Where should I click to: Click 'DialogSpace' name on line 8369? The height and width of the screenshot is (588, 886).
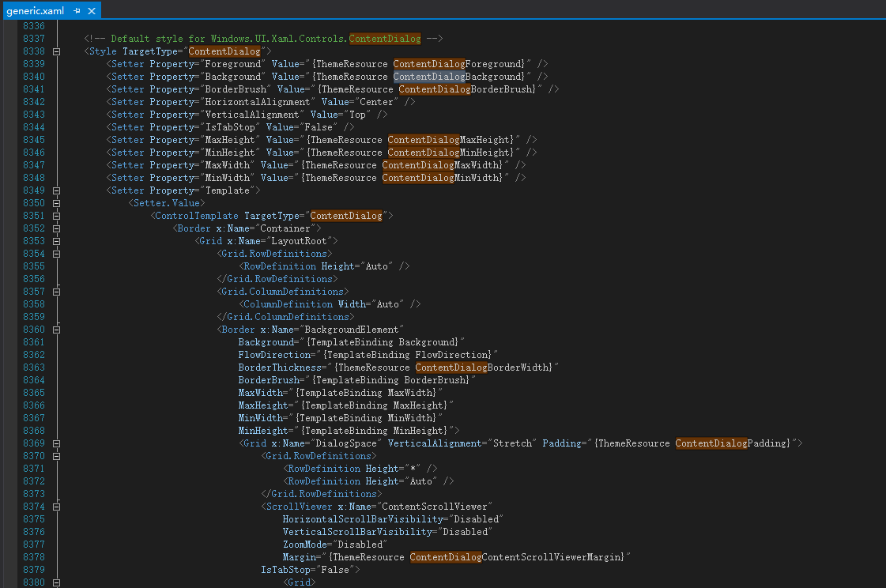346,443
